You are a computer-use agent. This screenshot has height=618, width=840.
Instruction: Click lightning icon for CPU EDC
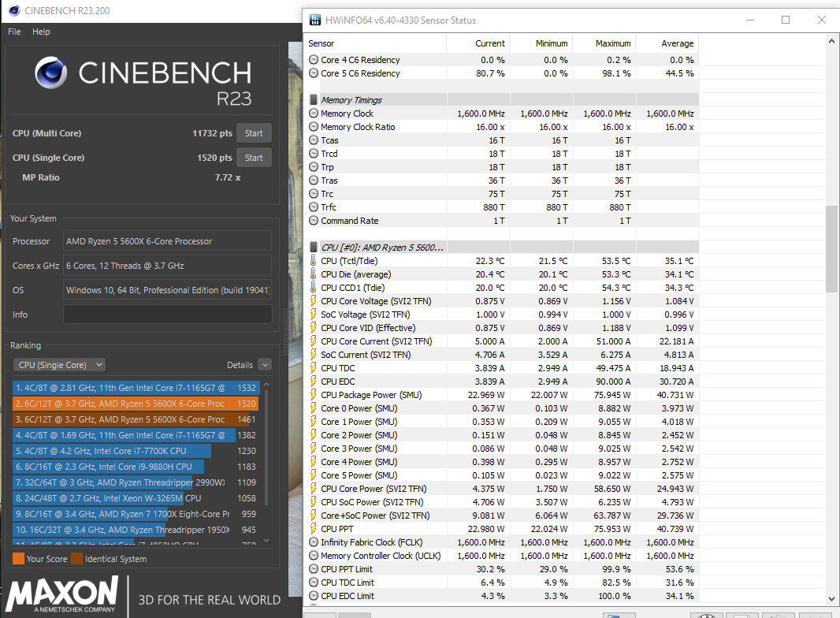(314, 381)
